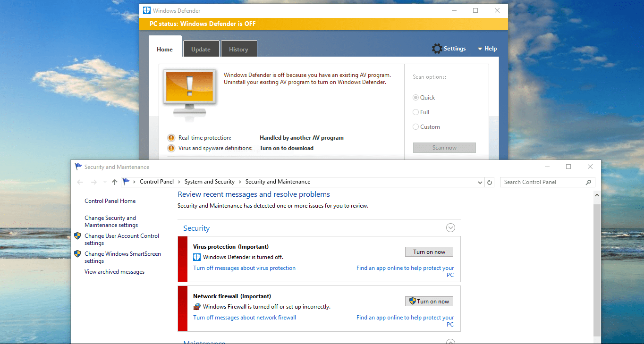Open Change User Account Control settings
Viewport: 644px width, 344px height.
[x=122, y=239]
